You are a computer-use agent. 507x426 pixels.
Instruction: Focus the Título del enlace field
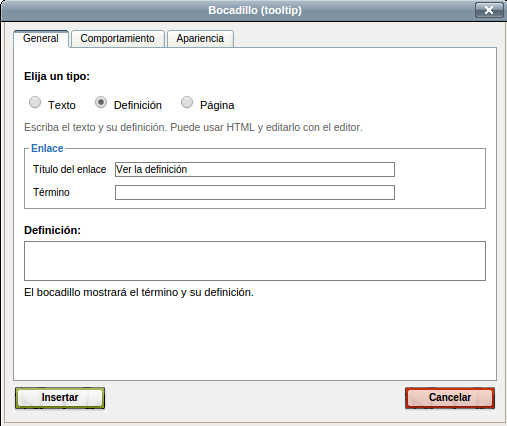point(255,169)
